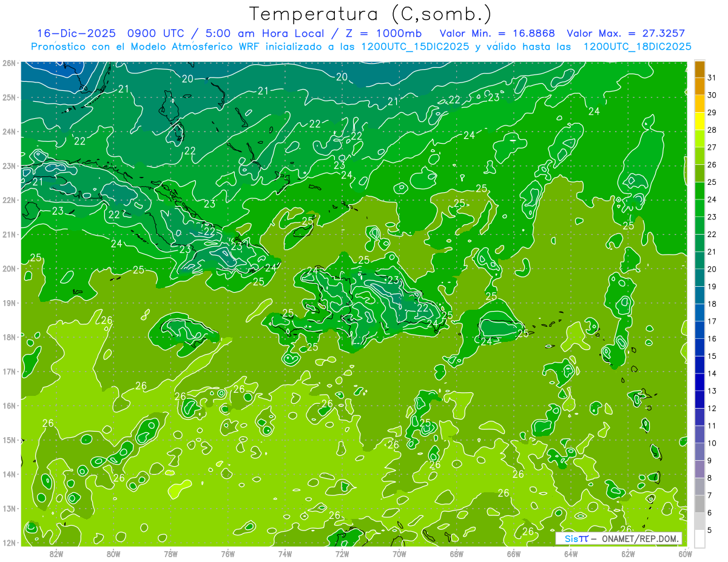
Task: Click the color scale label "19"
Action: click(712, 287)
